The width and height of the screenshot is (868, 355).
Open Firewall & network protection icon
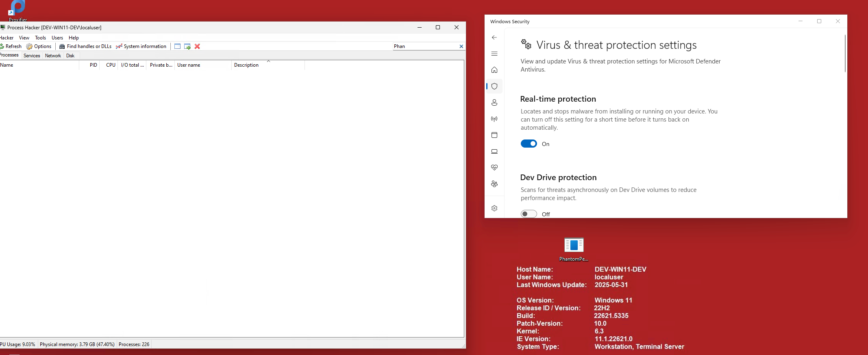point(494,119)
